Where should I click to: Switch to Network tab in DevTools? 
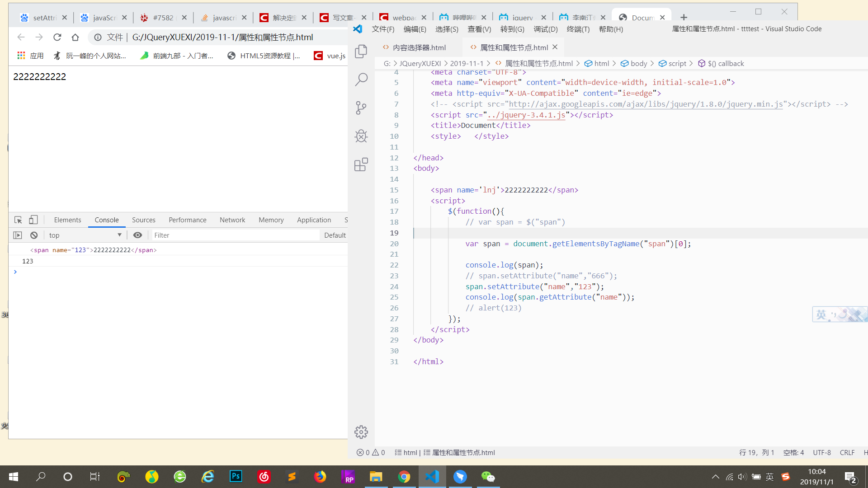click(x=232, y=220)
